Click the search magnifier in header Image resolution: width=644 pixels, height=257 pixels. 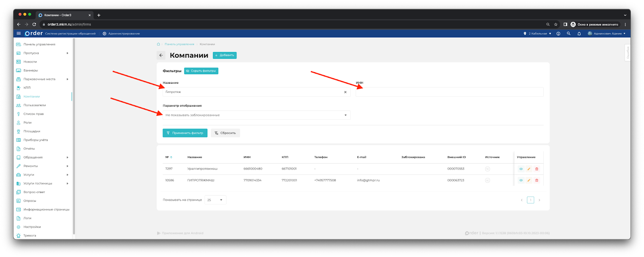[x=568, y=33]
